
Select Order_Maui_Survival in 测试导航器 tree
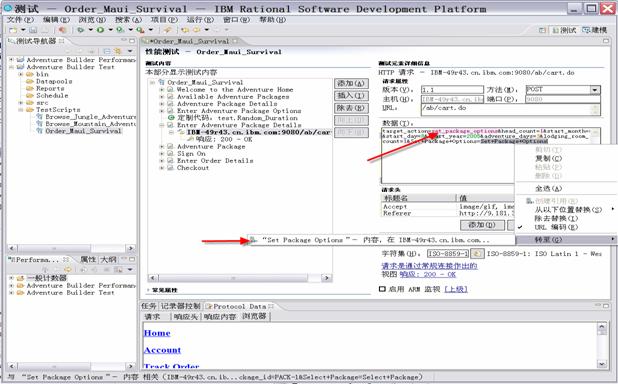83,131
